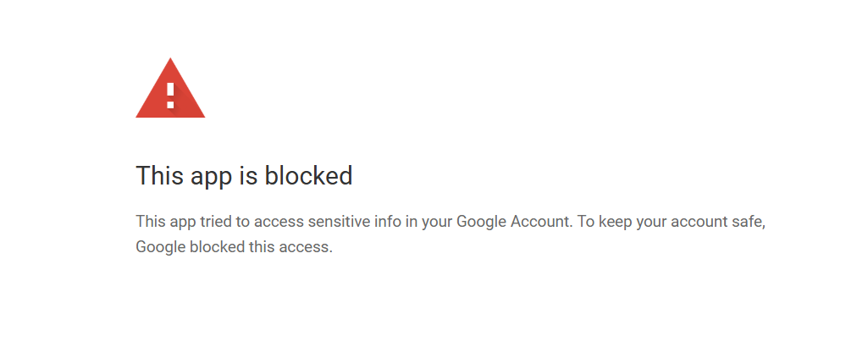Image resolution: width=868 pixels, height=347 pixels.
Task: Click the "This app is blocked" heading
Action: click(244, 176)
